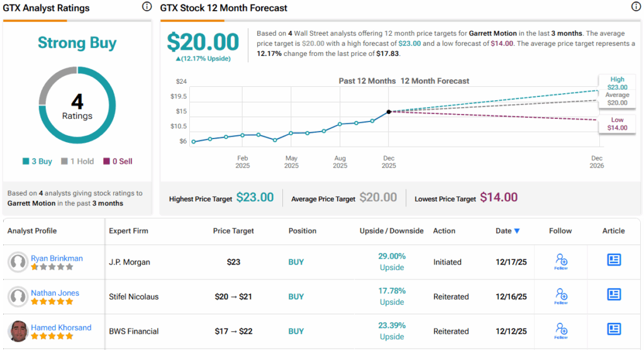This screenshot has width=644, height=350.
Task: Click the teal Buy legend swatch
Action: (x=25, y=162)
